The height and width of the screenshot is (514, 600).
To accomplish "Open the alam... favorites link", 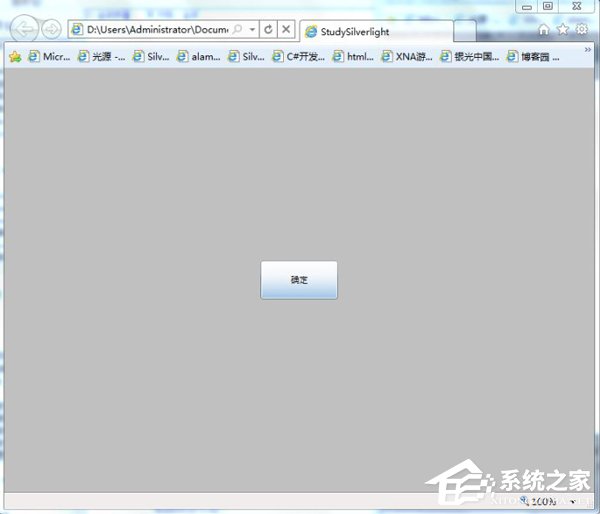I will [x=198, y=57].
